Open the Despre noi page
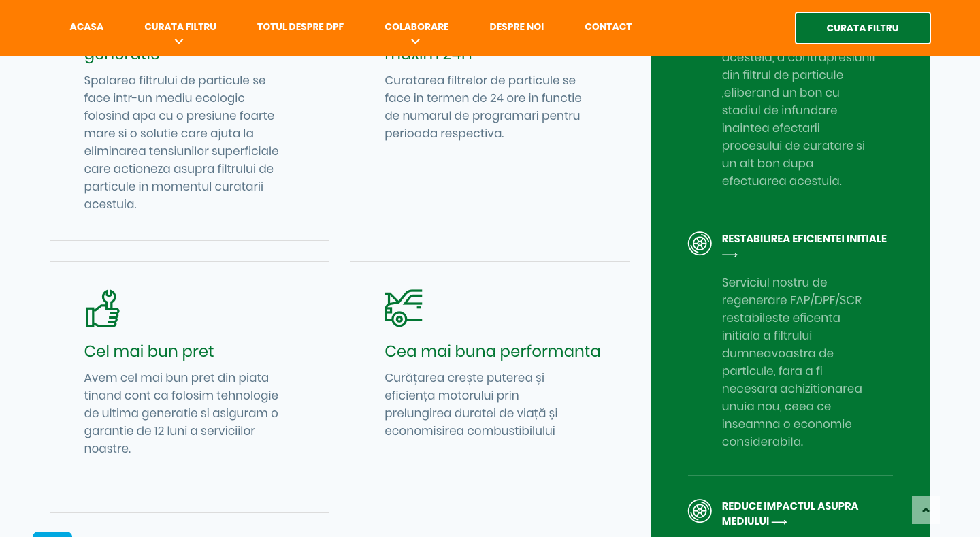Screen dimensions: 980x537 [517, 27]
